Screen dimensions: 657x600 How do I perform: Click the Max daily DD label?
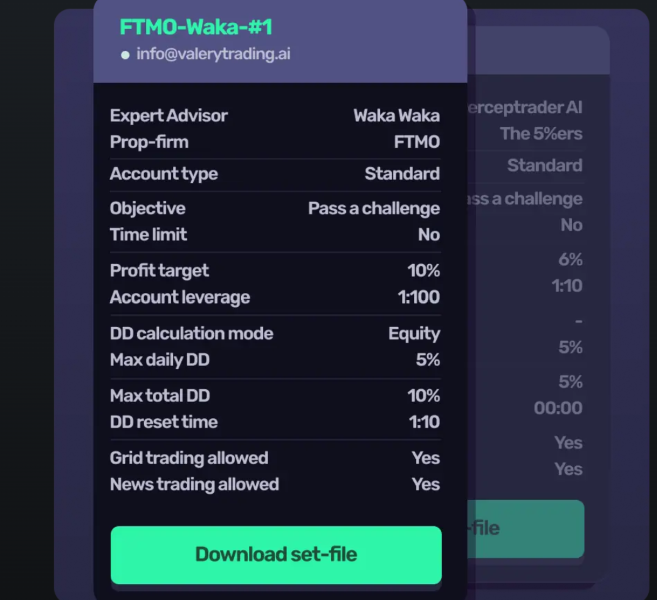click(x=160, y=359)
